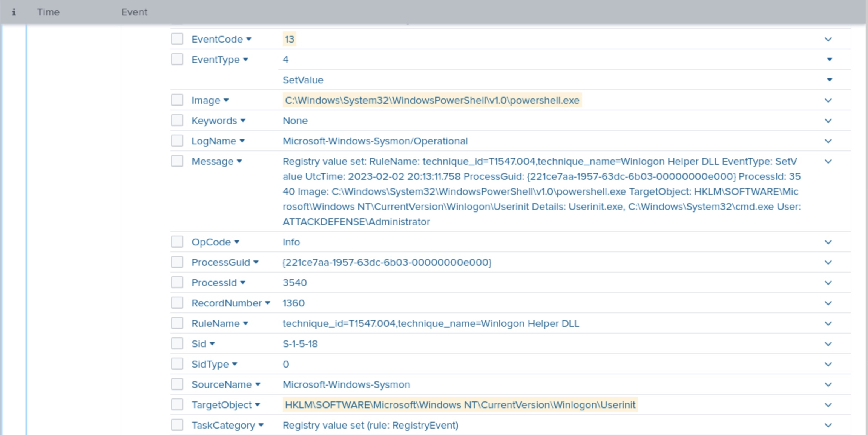Expand actions chevron in the Image row

click(x=828, y=100)
